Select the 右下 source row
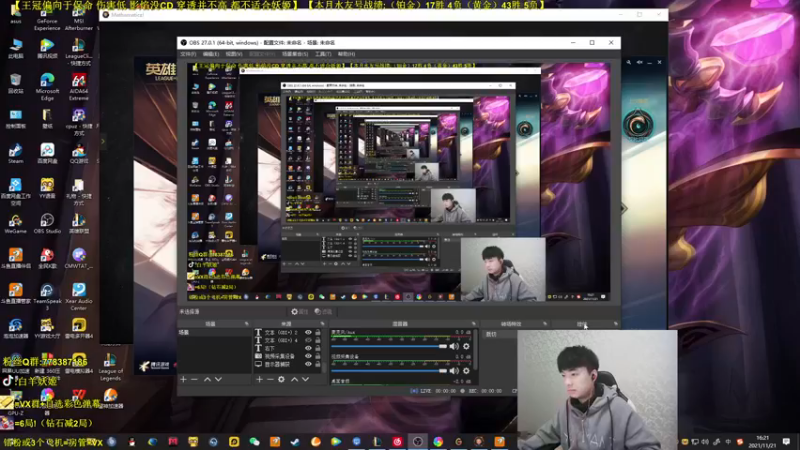 tap(289, 348)
